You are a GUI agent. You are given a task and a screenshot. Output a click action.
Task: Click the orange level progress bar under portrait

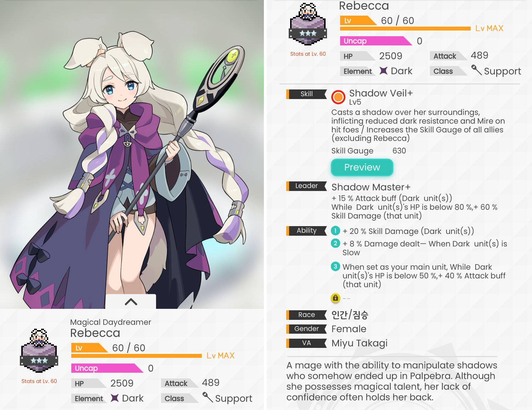click(137, 356)
